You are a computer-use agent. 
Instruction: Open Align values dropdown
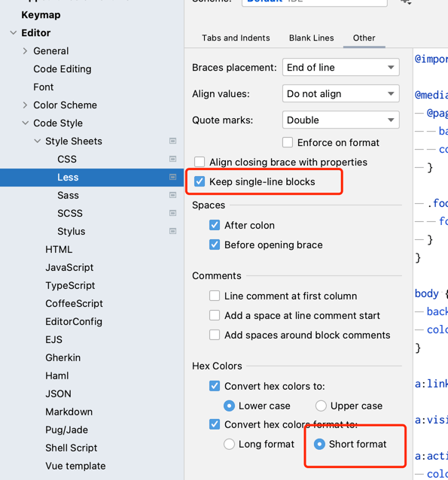coord(341,93)
